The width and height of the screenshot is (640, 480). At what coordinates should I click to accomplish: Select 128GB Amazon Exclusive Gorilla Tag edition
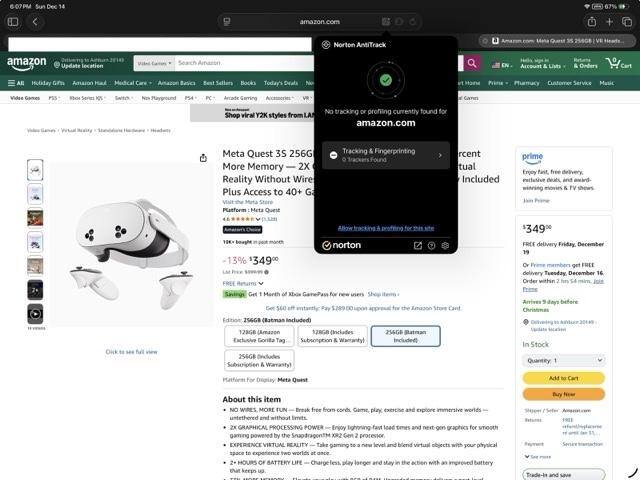[258, 335]
